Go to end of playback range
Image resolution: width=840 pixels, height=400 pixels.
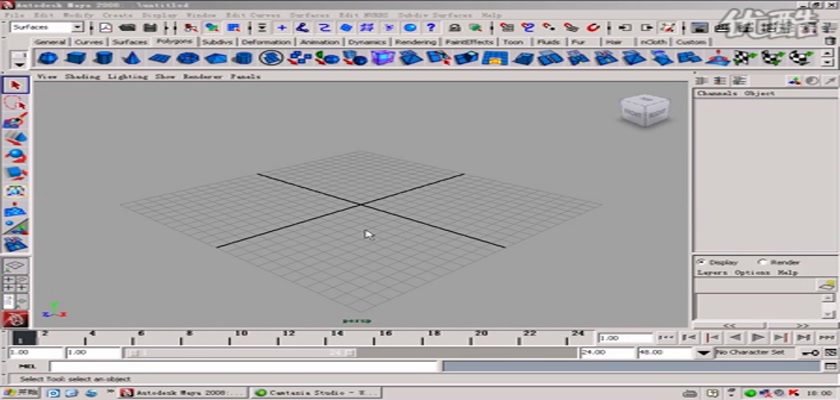point(827,337)
